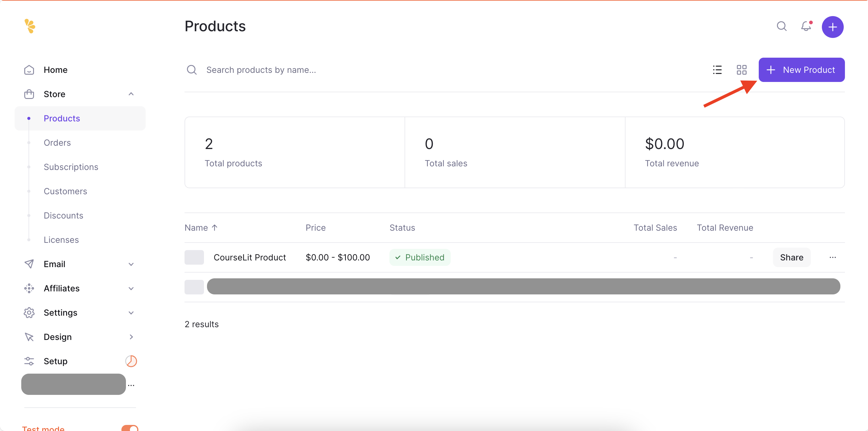The width and height of the screenshot is (868, 431).
Task: Open the Orders page from the sidebar
Action: [x=57, y=143]
